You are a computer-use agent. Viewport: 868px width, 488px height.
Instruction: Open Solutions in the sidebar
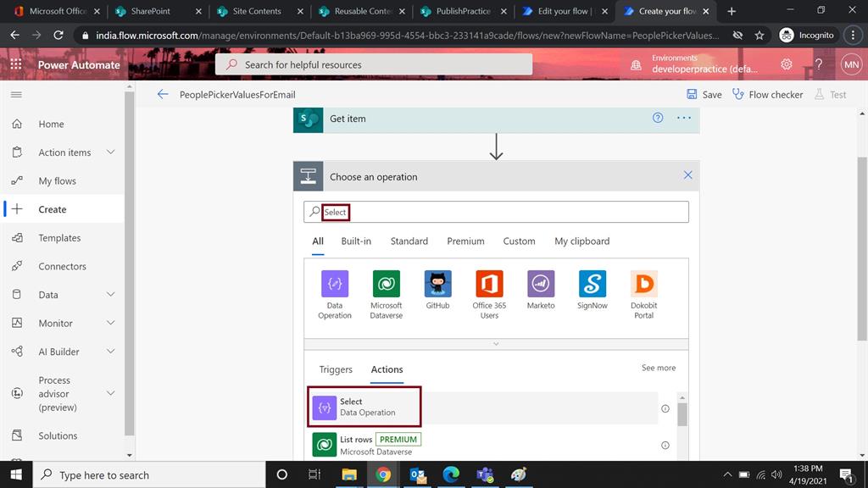[x=58, y=435]
